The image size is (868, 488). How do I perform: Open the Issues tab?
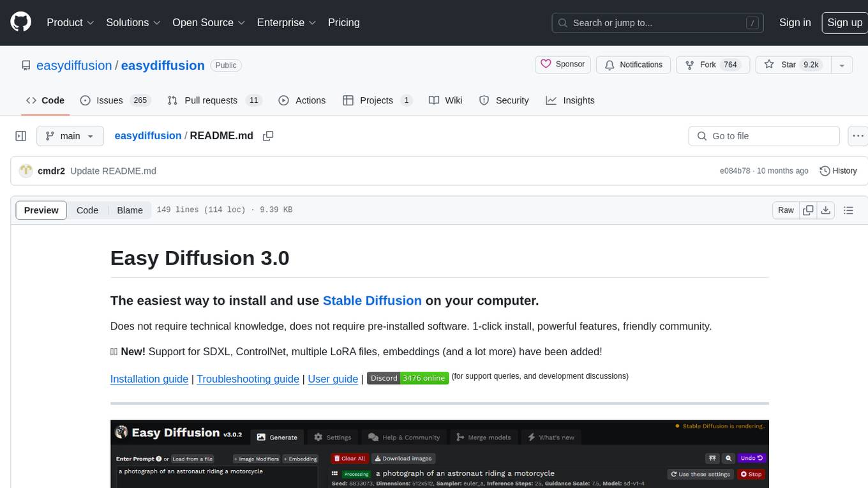[x=114, y=100]
